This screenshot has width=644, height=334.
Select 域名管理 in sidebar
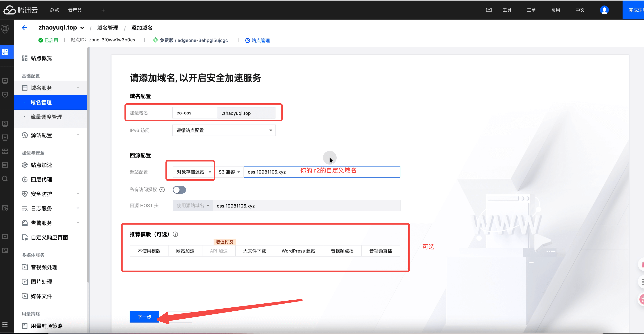[x=50, y=102]
